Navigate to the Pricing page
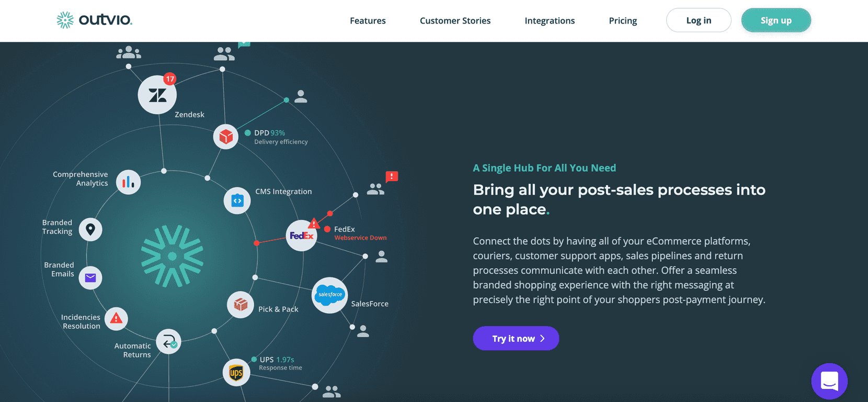 tap(623, 21)
